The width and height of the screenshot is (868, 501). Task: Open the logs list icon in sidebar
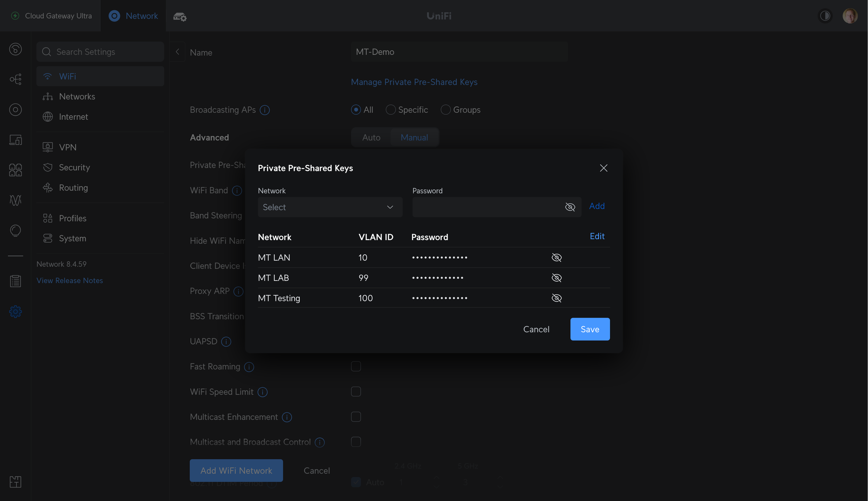click(x=15, y=281)
